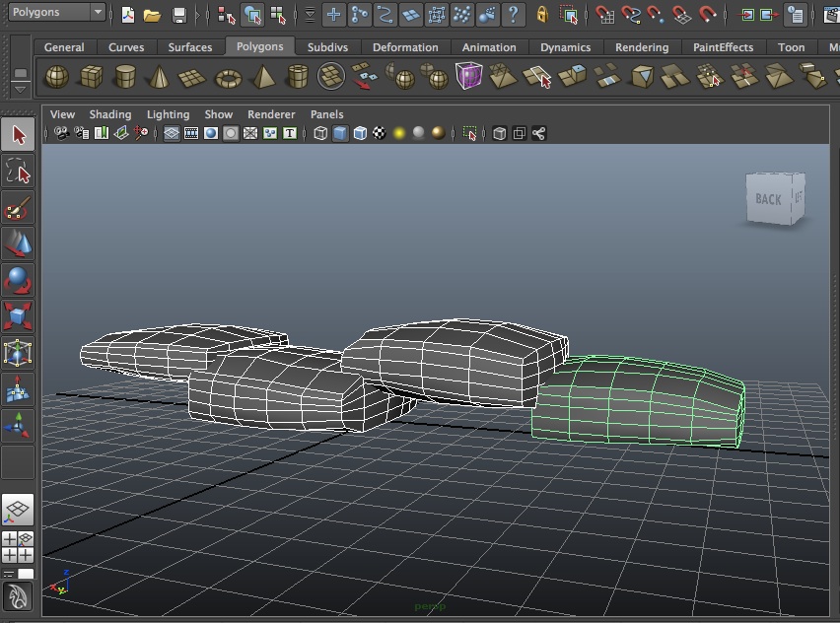Image resolution: width=840 pixels, height=623 pixels.
Task: Toggle the grid display button
Action: (172, 134)
